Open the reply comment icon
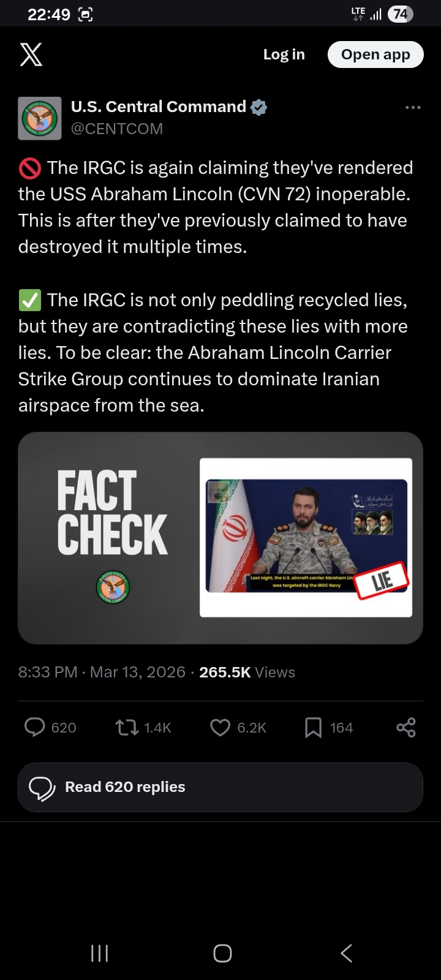The width and height of the screenshot is (441, 980). coord(35,727)
